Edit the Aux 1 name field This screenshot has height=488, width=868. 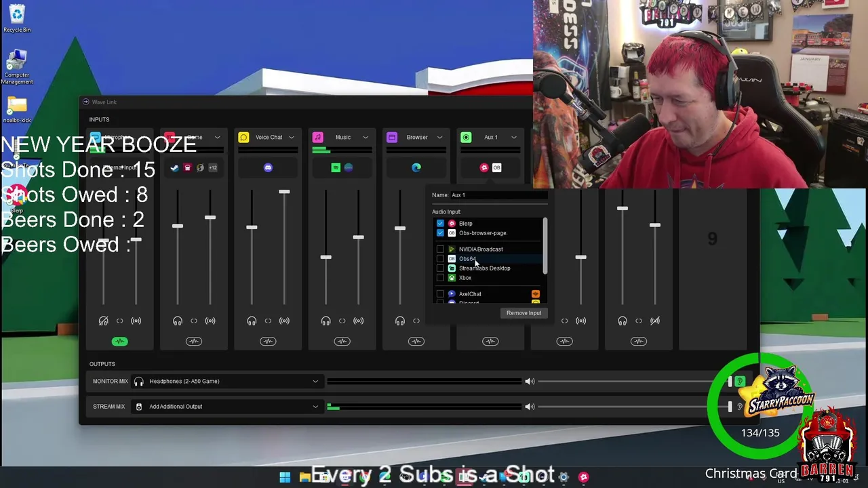[498, 195]
